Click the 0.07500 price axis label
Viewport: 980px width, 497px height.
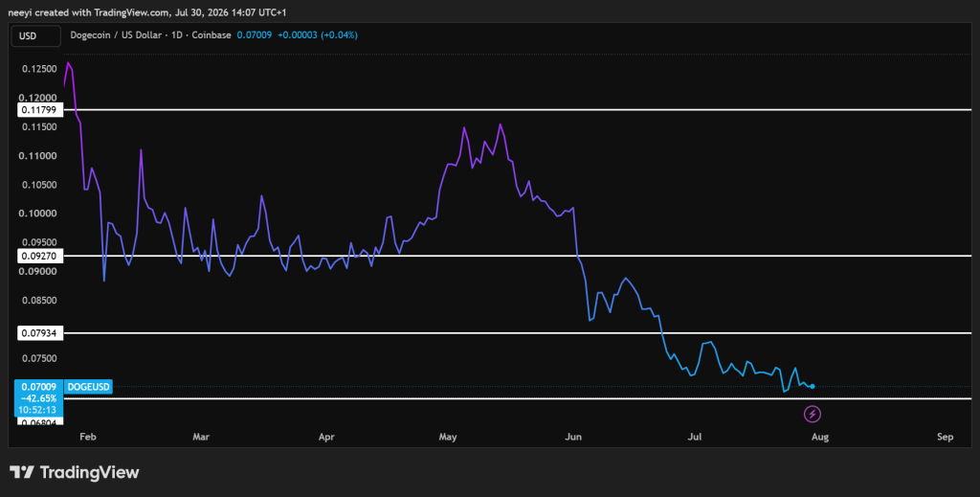(x=38, y=359)
